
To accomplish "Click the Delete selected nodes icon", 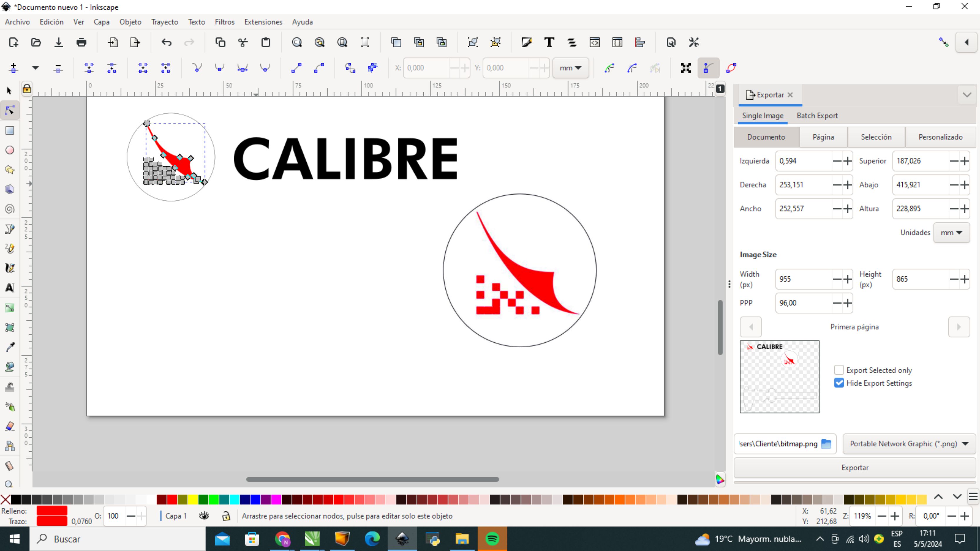I will 58,68.
